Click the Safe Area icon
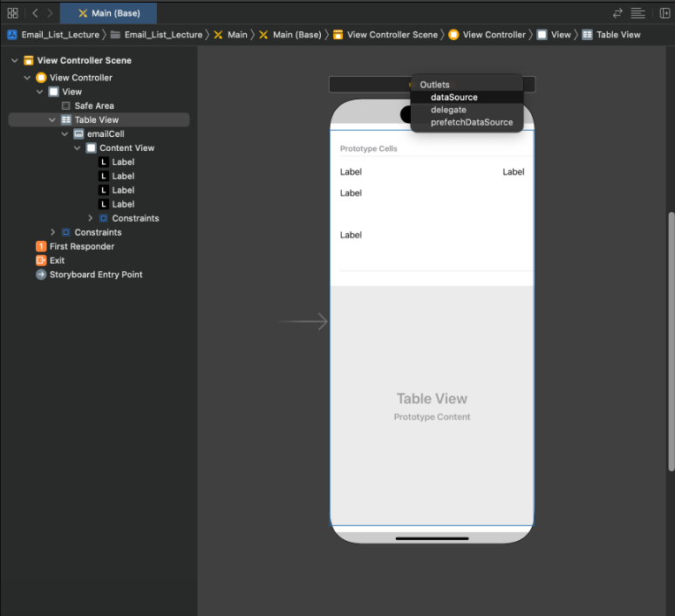Image resolution: width=675 pixels, height=616 pixels. [66, 106]
